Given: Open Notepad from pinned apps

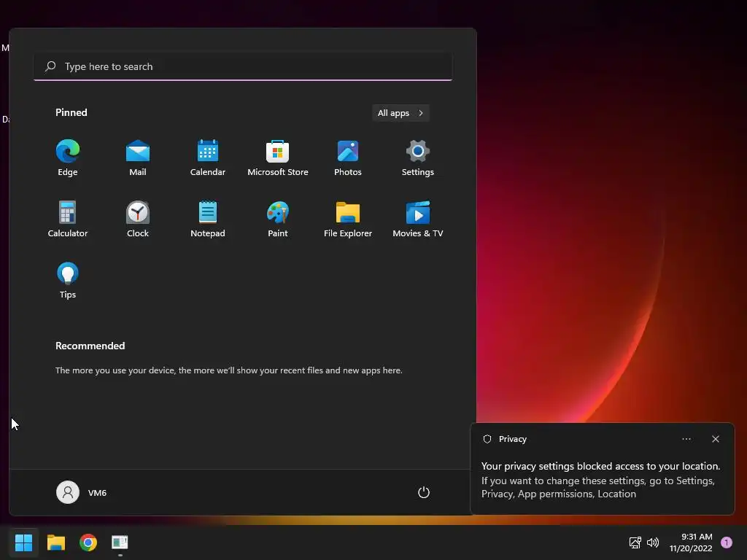Looking at the screenshot, I should [208, 219].
